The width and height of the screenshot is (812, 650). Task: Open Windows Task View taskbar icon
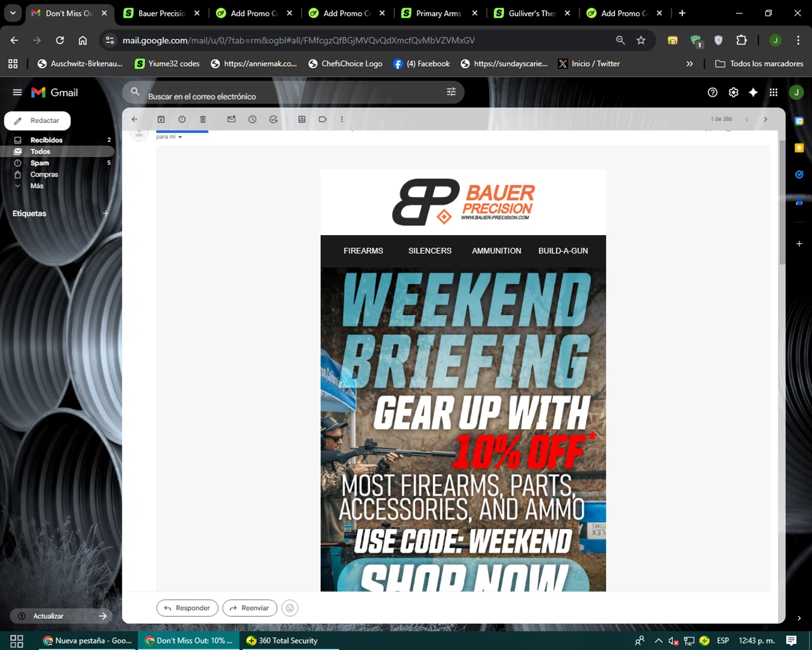(17, 641)
